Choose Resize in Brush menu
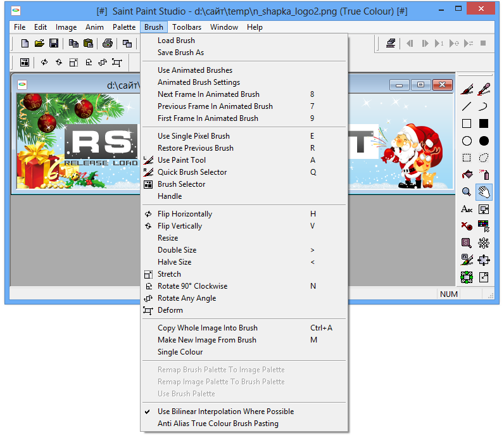 tap(244, 238)
